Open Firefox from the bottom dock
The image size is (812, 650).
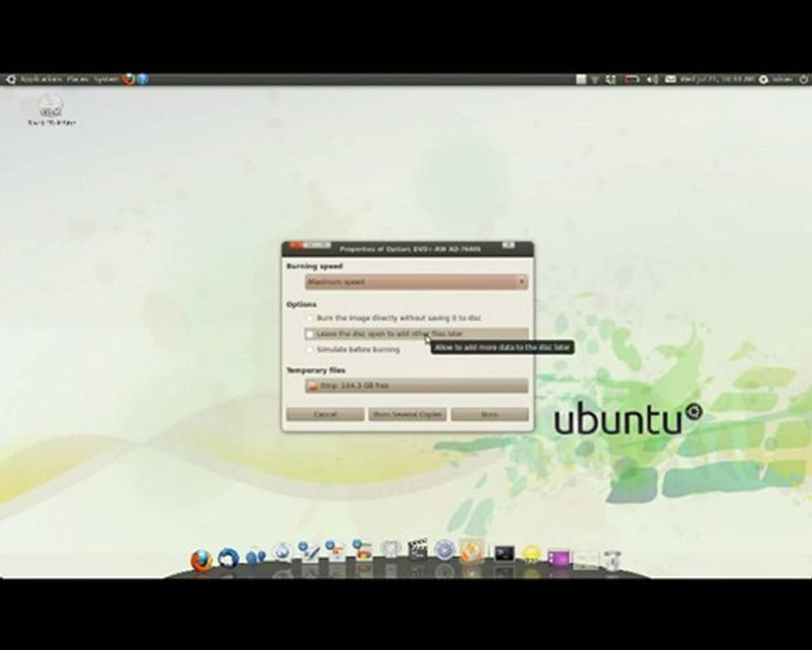(201, 561)
